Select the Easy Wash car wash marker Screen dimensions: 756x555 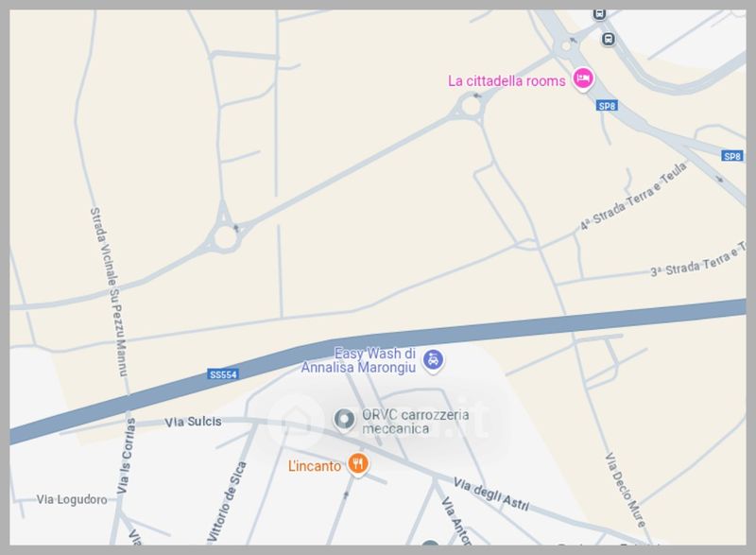433,360
